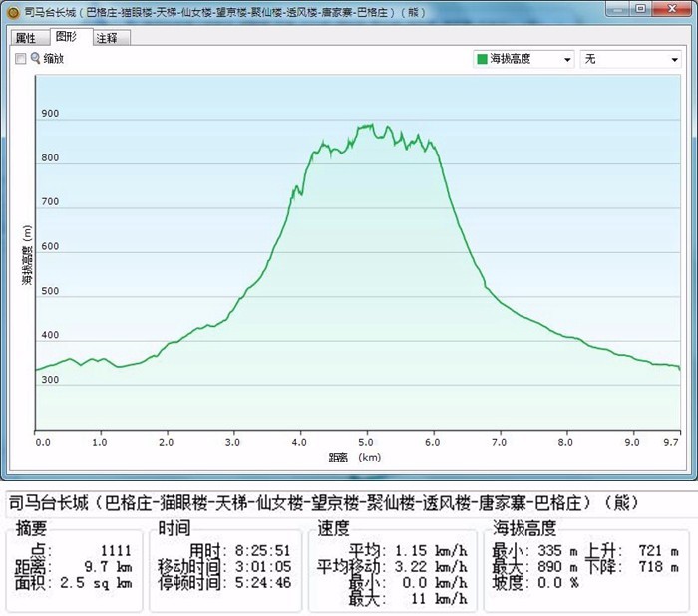Viewport: 698px width, 616px height.
Task: Click the 下降 718 m value
Action: pos(659,567)
